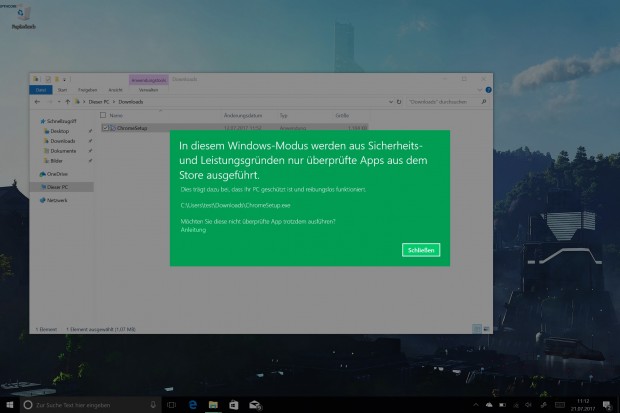This screenshot has height=413, width=620.
Task: Open Task View from the taskbar
Action: pyautogui.click(x=172, y=405)
